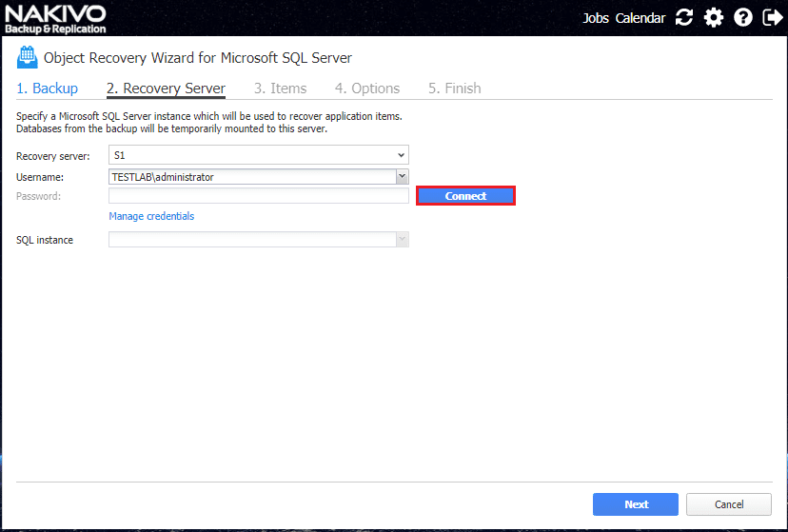Open the Username combo box arrow
This screenshot has width=788, height=532.
tap(402, 176)
